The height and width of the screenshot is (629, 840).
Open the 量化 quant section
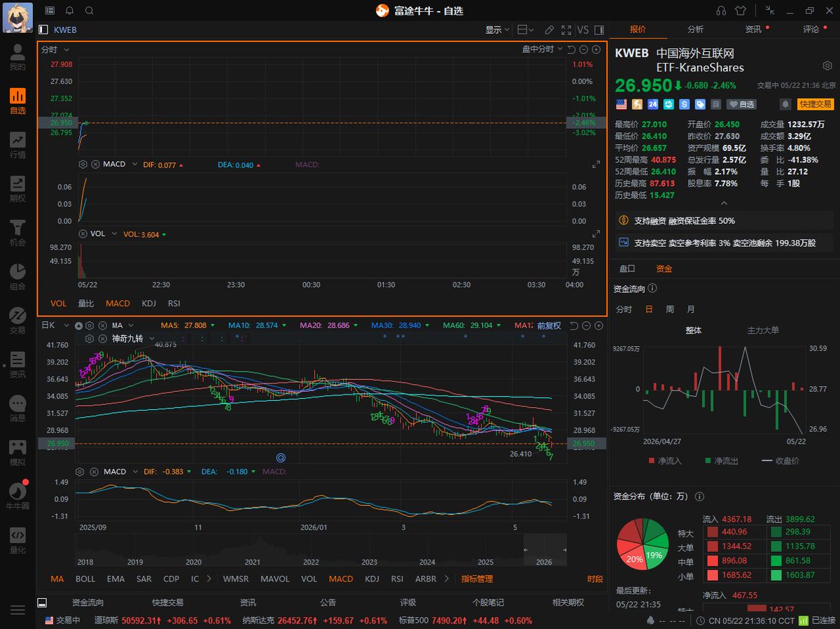tap(17, 540)
